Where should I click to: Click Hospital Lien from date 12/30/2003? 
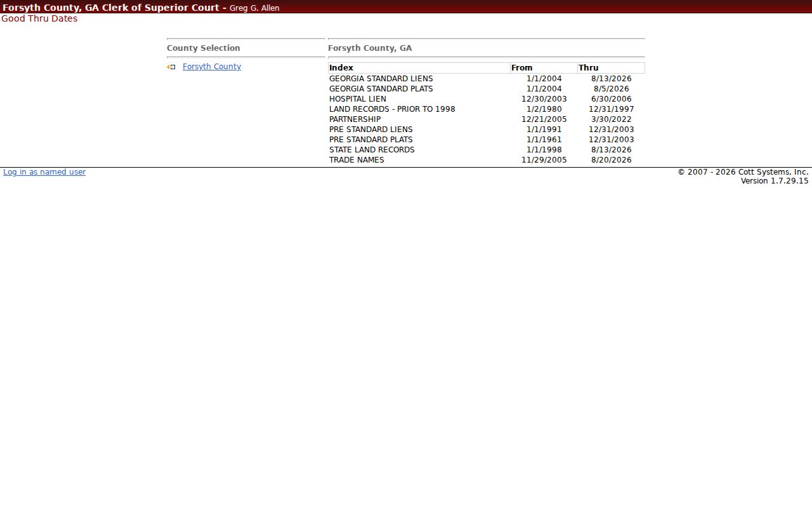[544, 99]
